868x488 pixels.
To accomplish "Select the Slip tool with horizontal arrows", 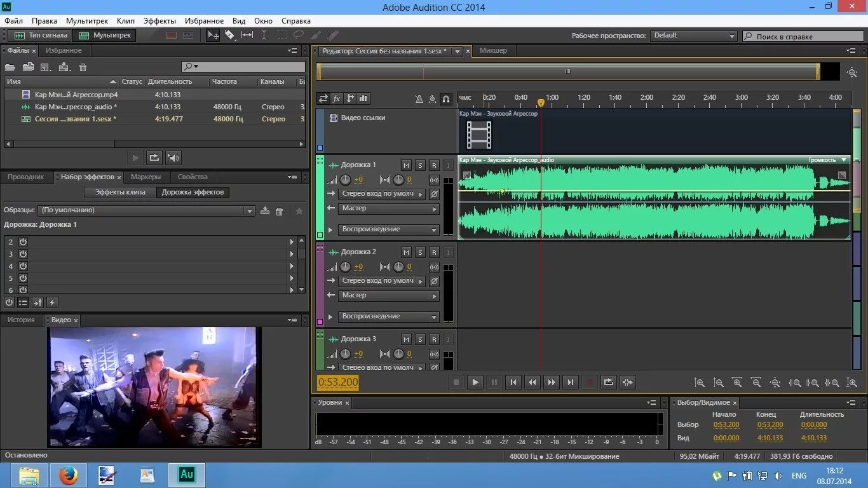I will (x=247, y=36).
